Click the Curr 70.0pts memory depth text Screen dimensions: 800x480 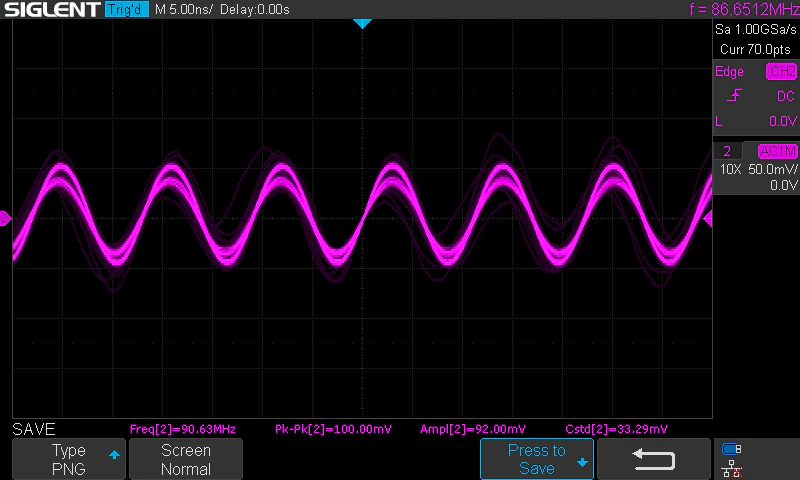click(755, 49)
